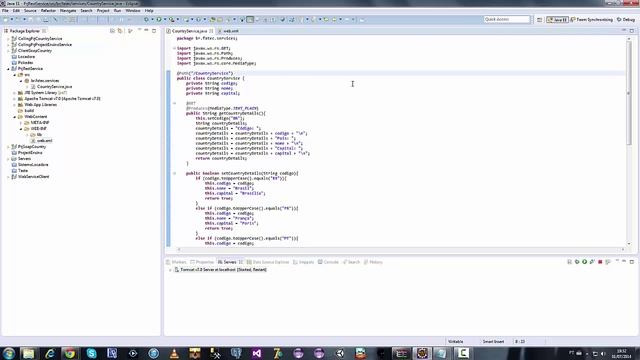Toggle Mark Occurrences in toolbar
640x360 pixels.
coord(250,19)
